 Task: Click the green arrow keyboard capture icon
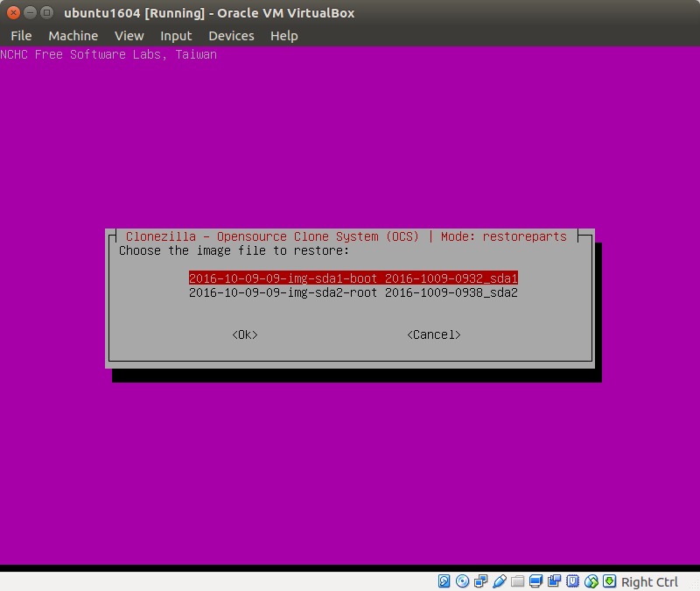click(x=610, y=581)
